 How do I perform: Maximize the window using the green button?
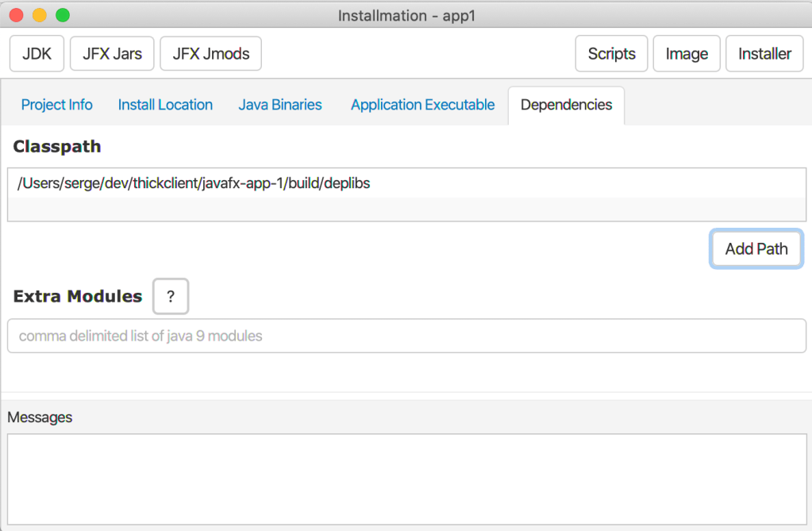[x=62, y=15]
